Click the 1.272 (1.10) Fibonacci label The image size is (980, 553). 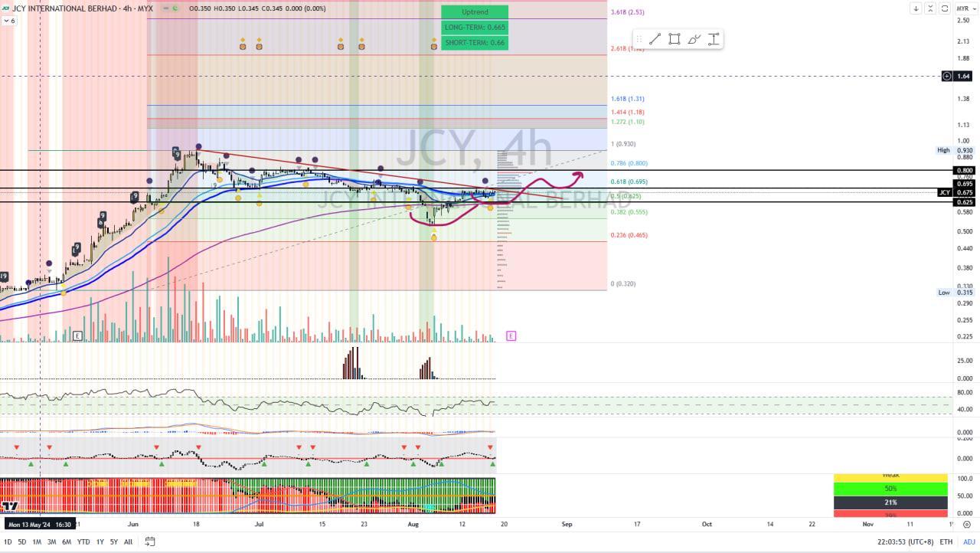pos(627,122)
